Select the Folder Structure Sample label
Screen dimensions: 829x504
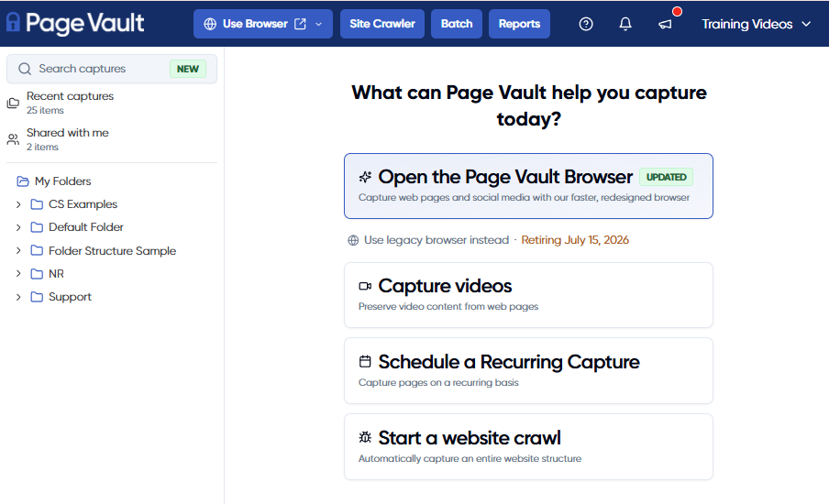click(112, 250)
